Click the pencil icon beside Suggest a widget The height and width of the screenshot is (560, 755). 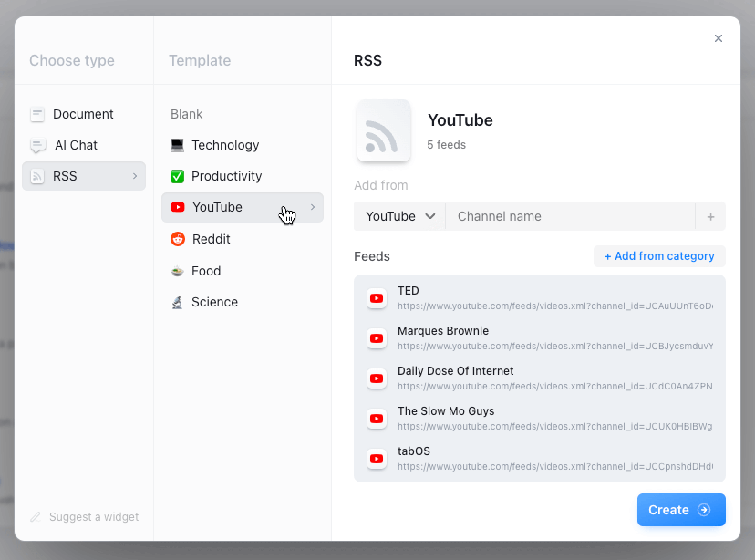(36, 517)
